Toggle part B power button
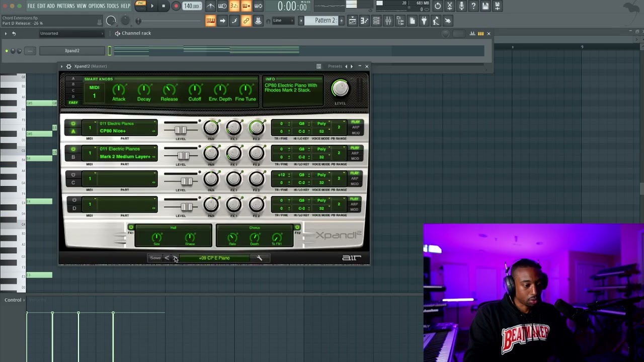 pos(73,149)
